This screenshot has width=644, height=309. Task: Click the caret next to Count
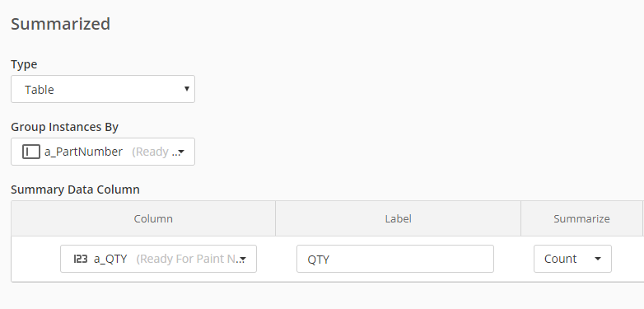point(598,259)
